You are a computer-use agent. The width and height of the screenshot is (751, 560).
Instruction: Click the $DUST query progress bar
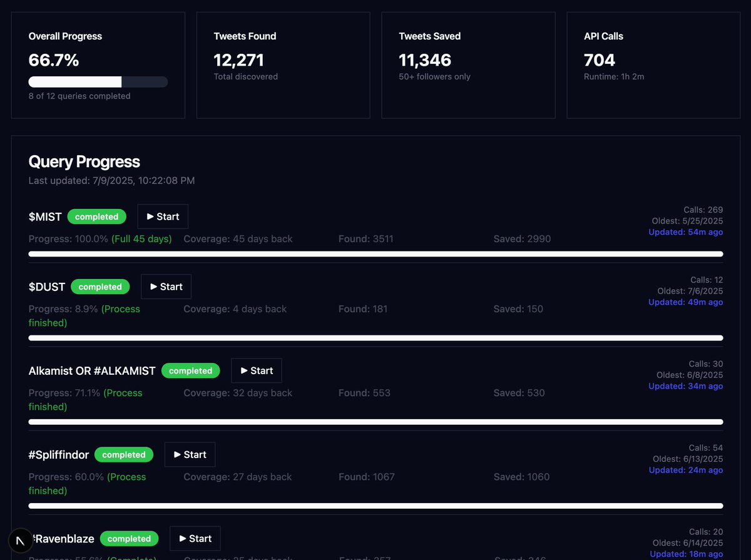tap(375, 338)
